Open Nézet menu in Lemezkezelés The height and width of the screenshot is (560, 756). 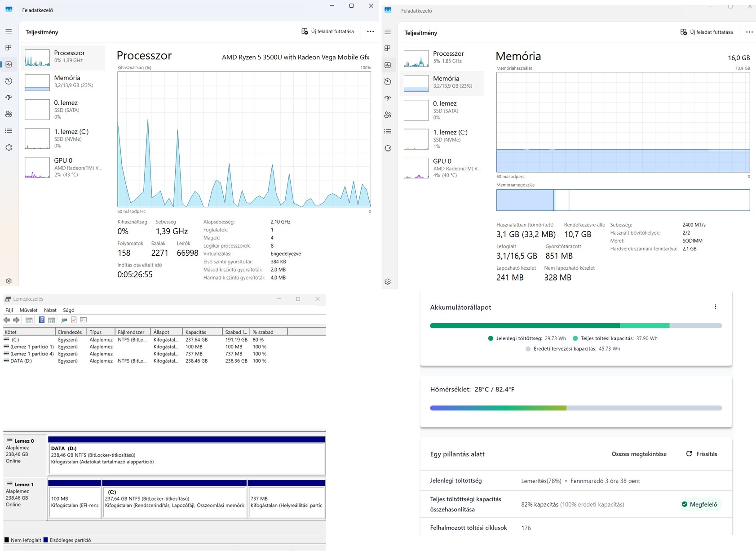50,310
